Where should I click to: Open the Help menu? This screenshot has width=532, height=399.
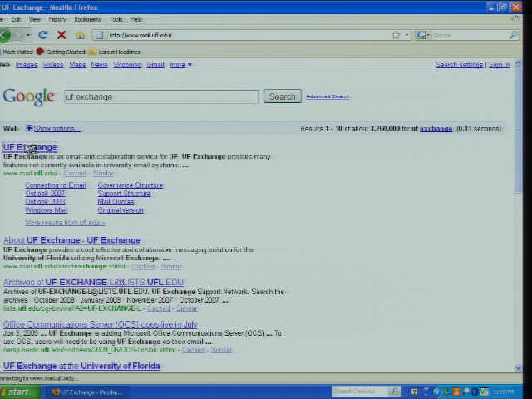coord(136,19)
